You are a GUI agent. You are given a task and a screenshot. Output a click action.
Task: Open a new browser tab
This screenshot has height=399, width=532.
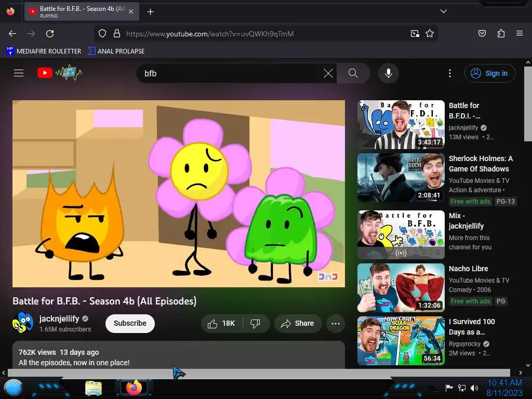click(x=150, y=12)
